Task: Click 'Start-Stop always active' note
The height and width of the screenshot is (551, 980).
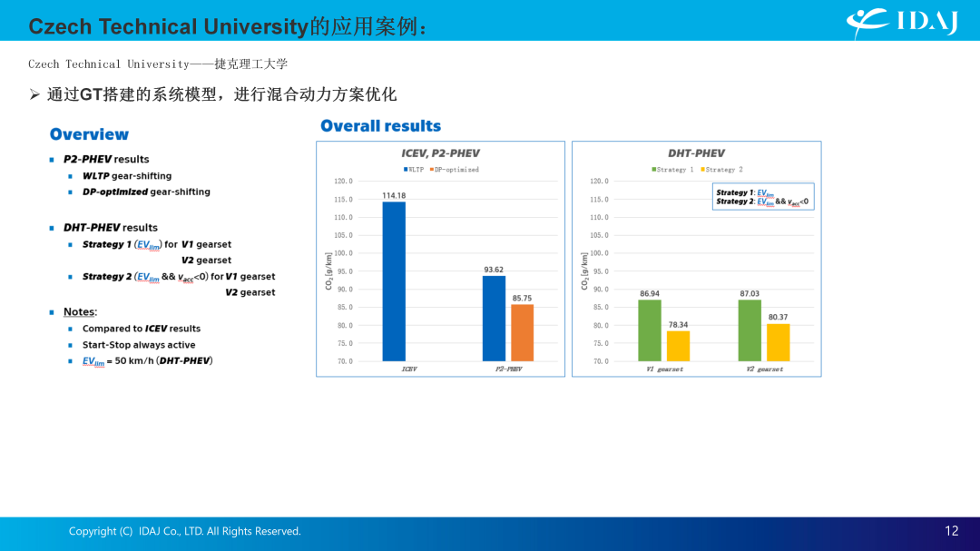Action: (139, 345)
